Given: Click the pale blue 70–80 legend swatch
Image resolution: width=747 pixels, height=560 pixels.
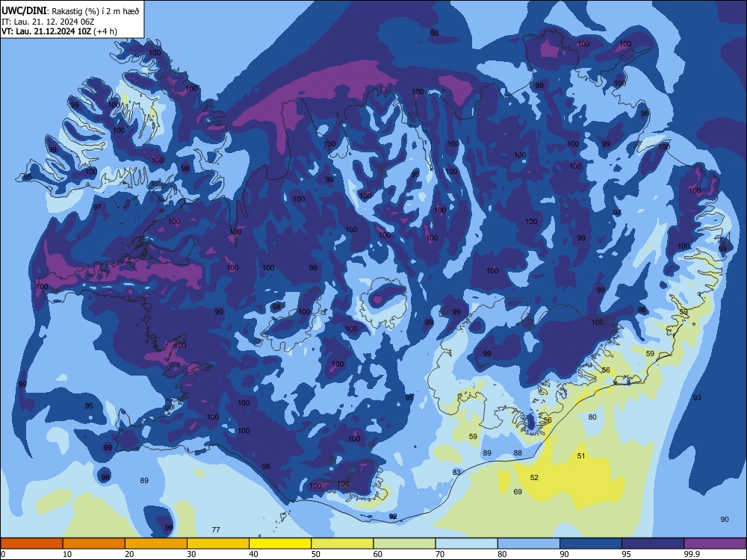Looking at the screenshot, I should [x=466, y=544].
